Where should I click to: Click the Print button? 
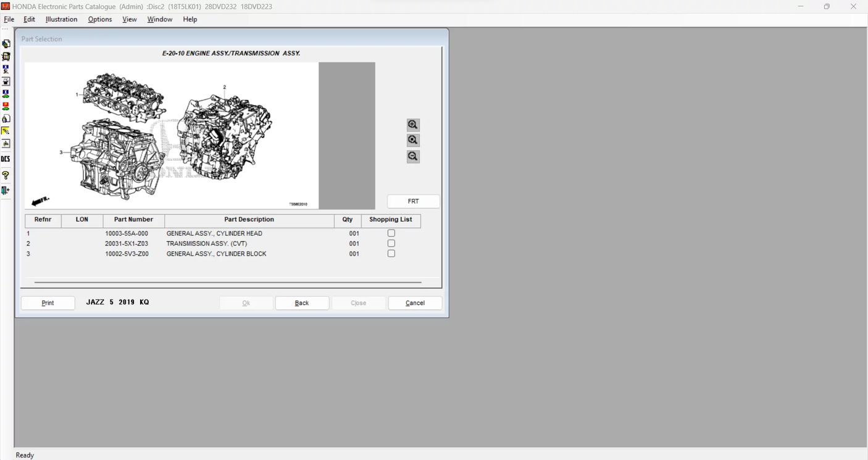pos(48,303)
